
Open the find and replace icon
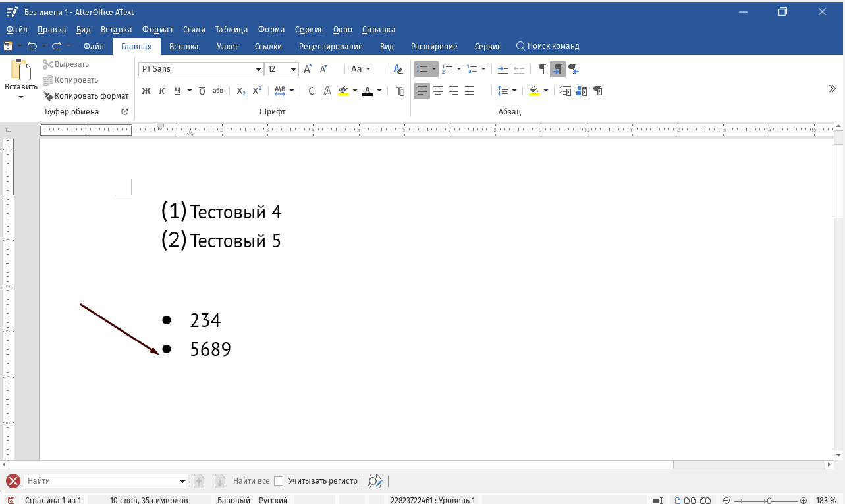click(374, 481)
